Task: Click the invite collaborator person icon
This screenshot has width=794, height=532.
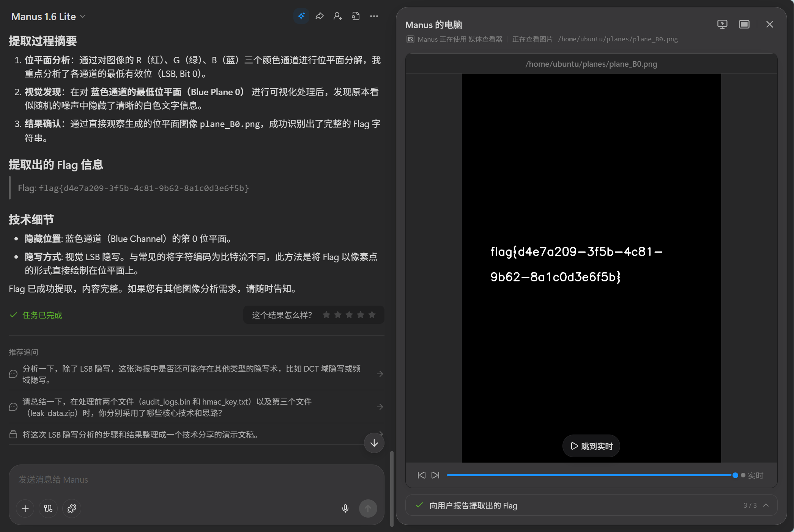Action: (338, 16)
